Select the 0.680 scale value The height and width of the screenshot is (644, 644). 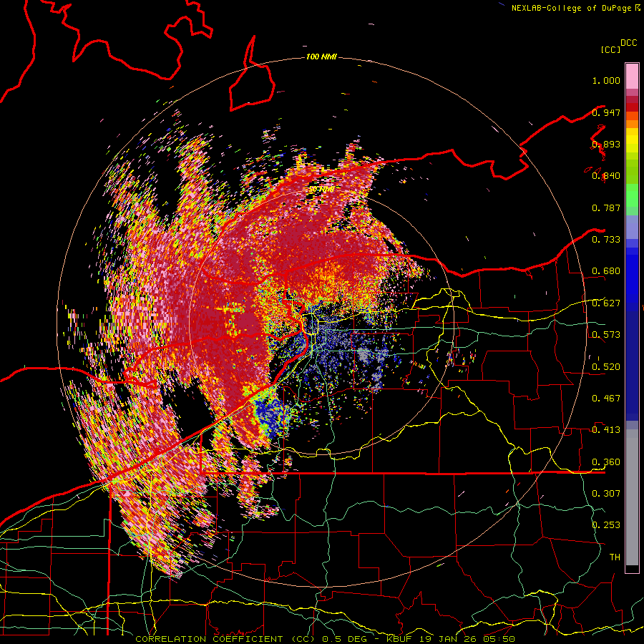[x=606, y=271]
